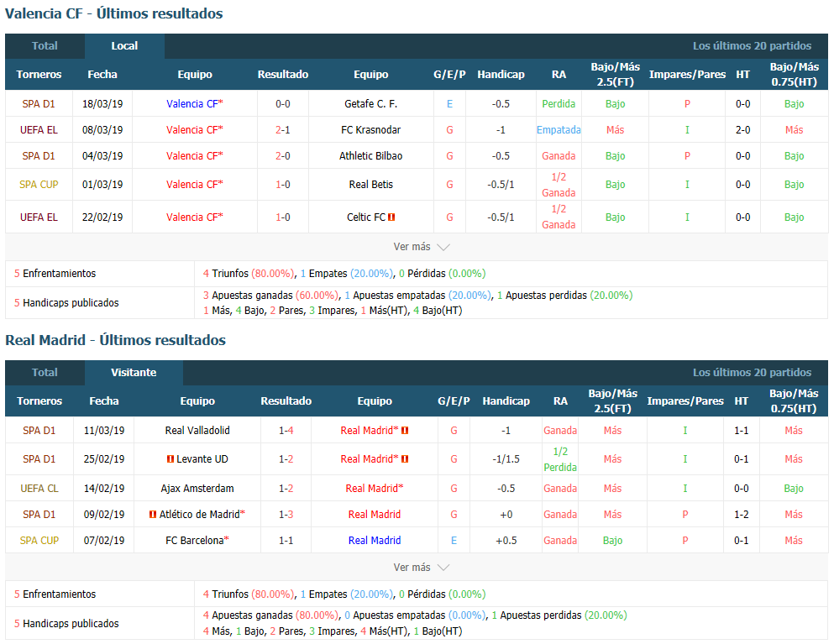834x644 pixels.
Task: Click red card icon before Levante UD
Action: [170, 459]
